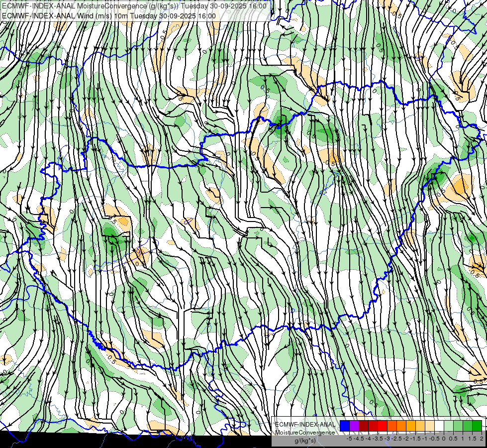Click the purple legend swatch

coord(354,426)
